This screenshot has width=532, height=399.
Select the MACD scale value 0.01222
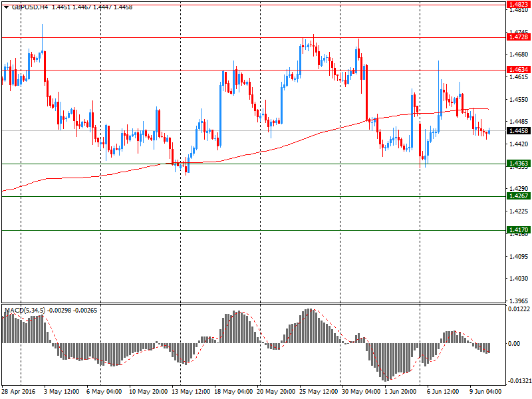tap(519, 309)
